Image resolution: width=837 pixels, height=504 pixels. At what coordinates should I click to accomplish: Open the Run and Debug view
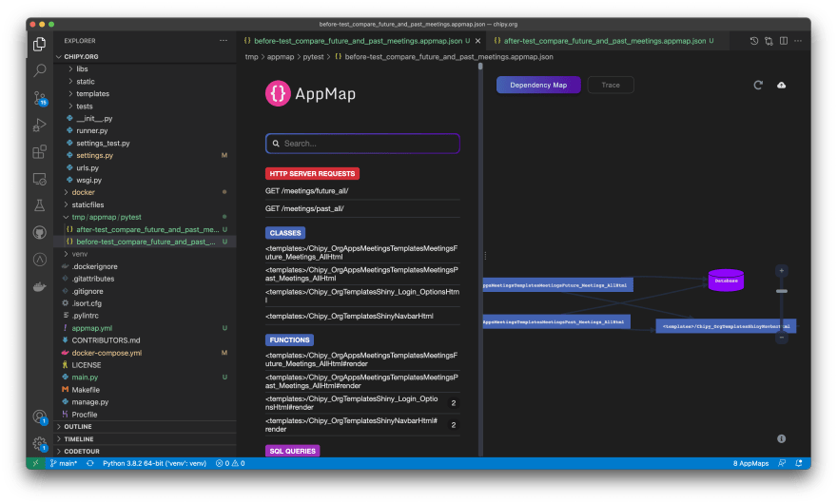click(40, 125)
